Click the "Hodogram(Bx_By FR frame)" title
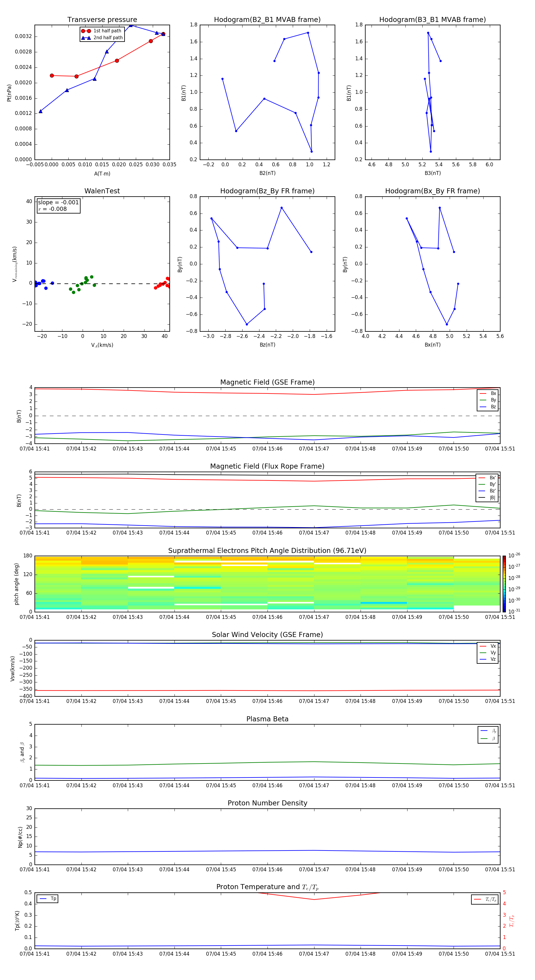The width and height of the screenshot is (535, 980). (x=432, y=191)
